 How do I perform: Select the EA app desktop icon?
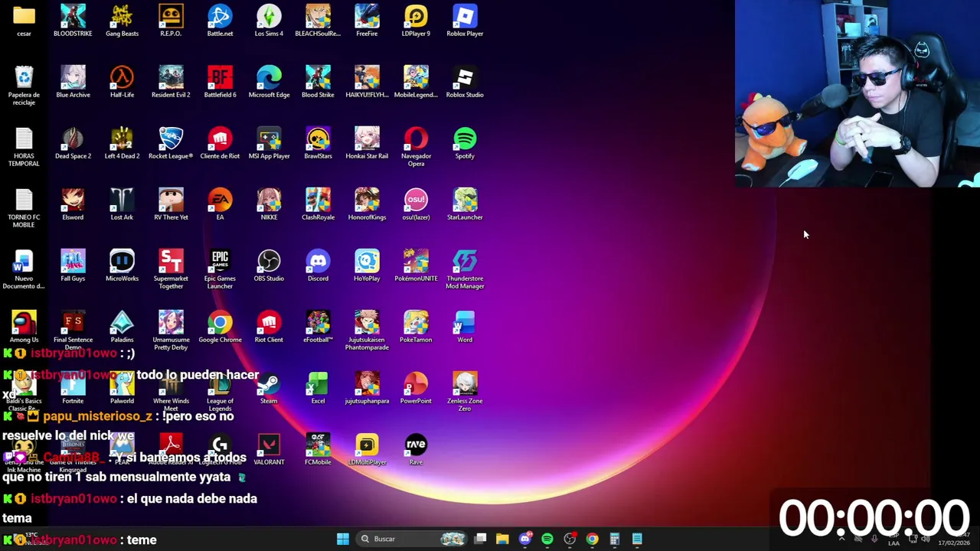220,204
